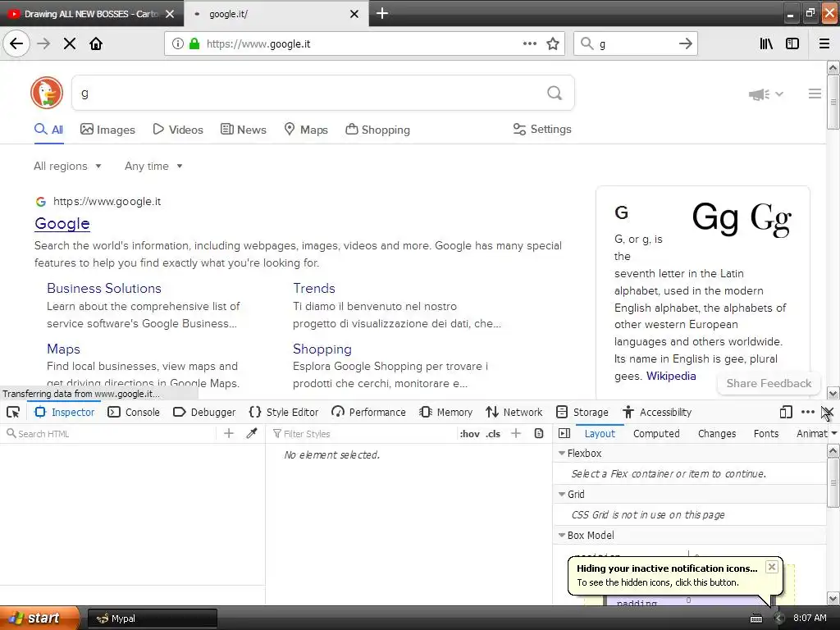Open the Storage tool

coord(582,412)
